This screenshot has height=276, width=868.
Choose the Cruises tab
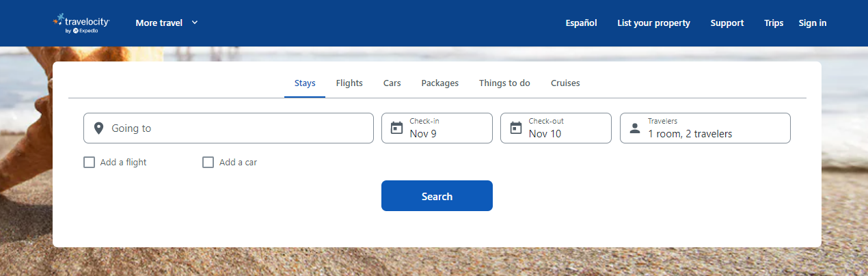pyautogui.click(x=565, y=83)
